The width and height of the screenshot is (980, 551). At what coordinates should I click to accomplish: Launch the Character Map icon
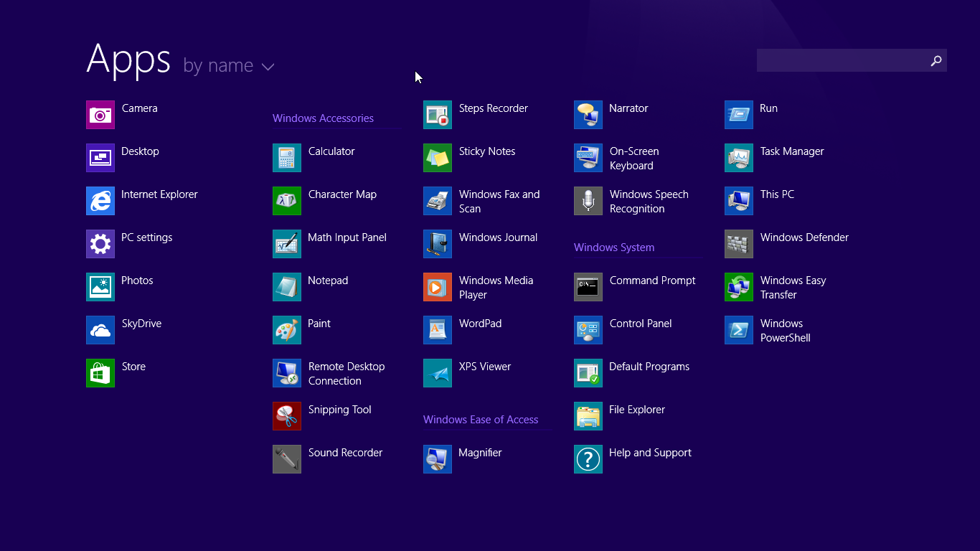pyautogui.click(x=287, y=201)
